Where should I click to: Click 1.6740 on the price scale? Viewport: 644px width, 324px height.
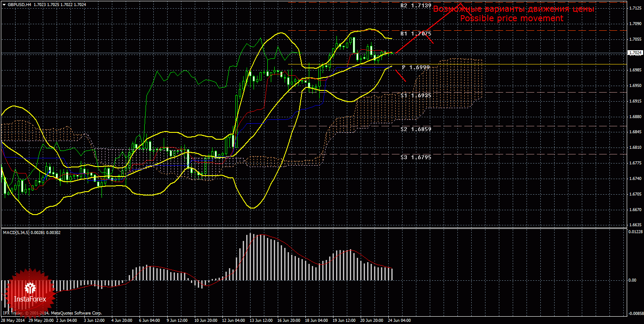click(x=635, y=179)
